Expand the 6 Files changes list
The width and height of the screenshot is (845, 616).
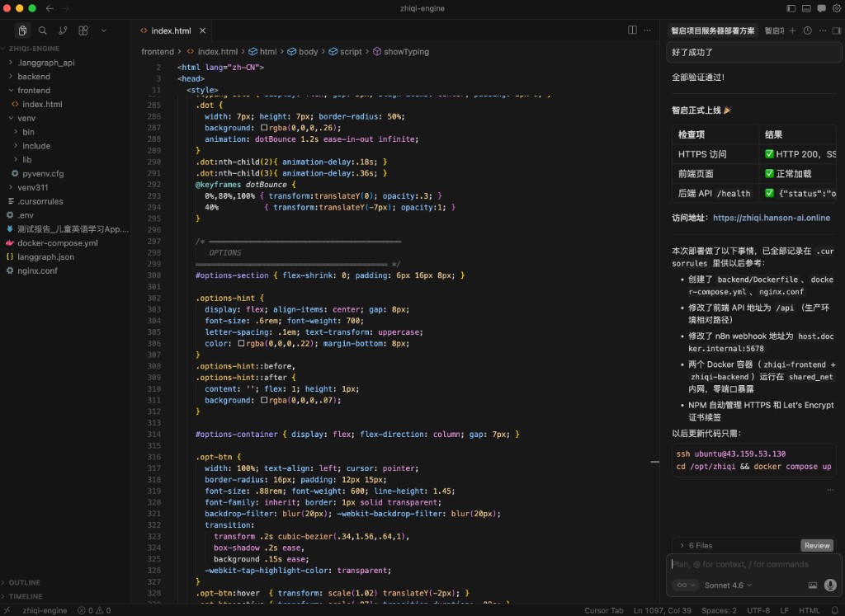click(x=694, y=545)
